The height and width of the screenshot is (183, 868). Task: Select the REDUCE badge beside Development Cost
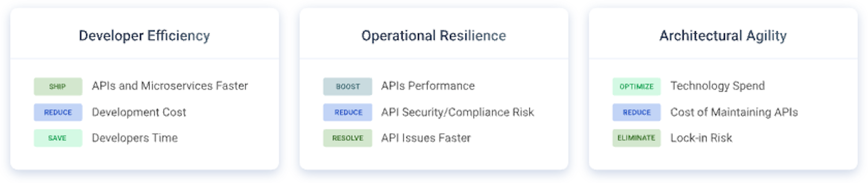point(58,112)
